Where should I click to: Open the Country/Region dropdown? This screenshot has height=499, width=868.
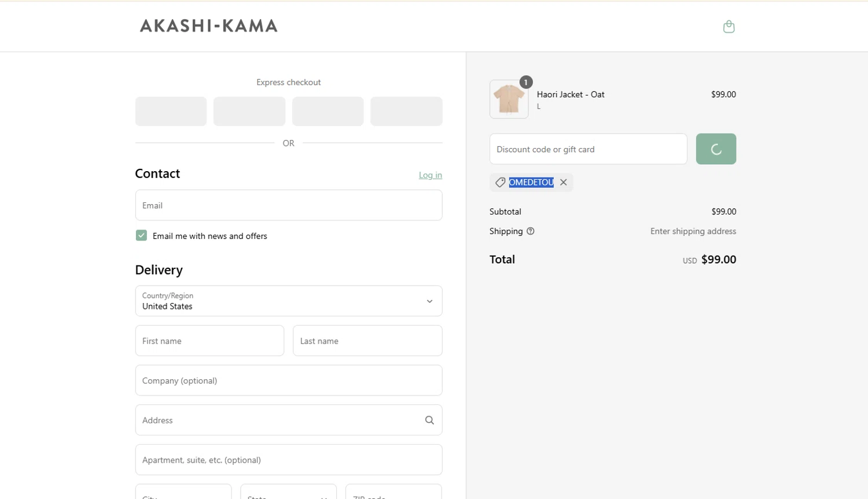[x=289, y=301]
